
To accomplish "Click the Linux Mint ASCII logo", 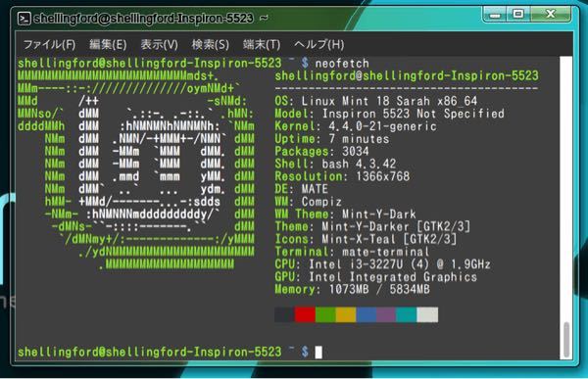I will click(x=136, y=170).
